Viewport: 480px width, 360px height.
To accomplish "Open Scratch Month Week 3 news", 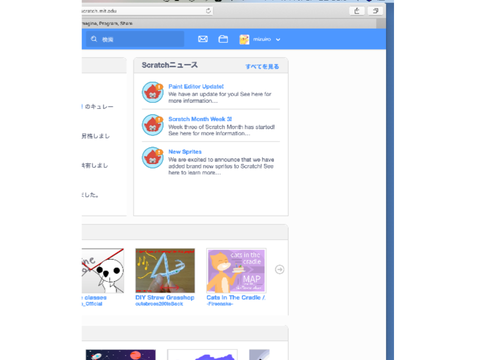I will click(200, 119).
